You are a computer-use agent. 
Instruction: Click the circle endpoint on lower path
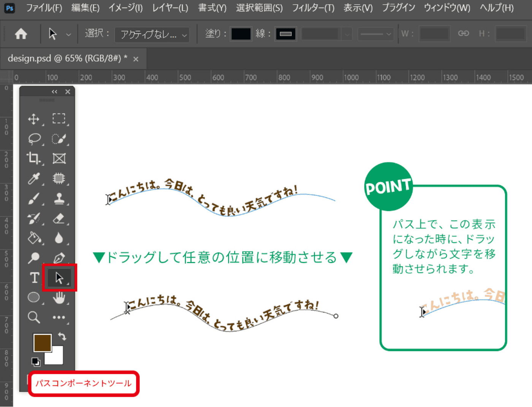coord(336,316)
